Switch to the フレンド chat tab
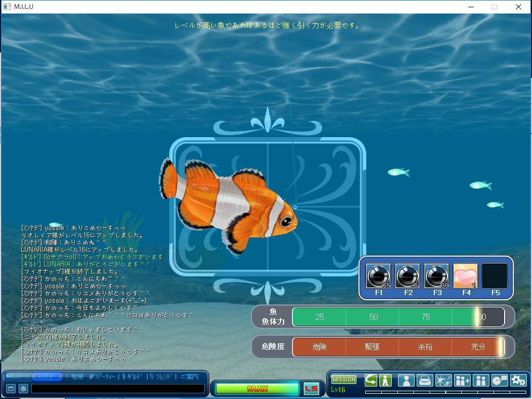The width and height of the screenshot is (532, 399). click(161, 376)
